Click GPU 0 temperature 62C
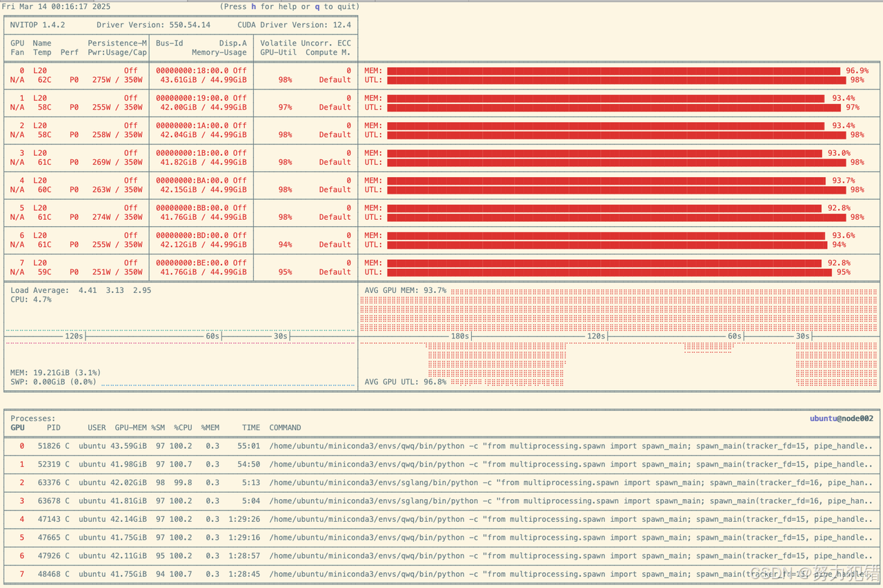The width and height of the screenshot is (883, 588). 44,80
